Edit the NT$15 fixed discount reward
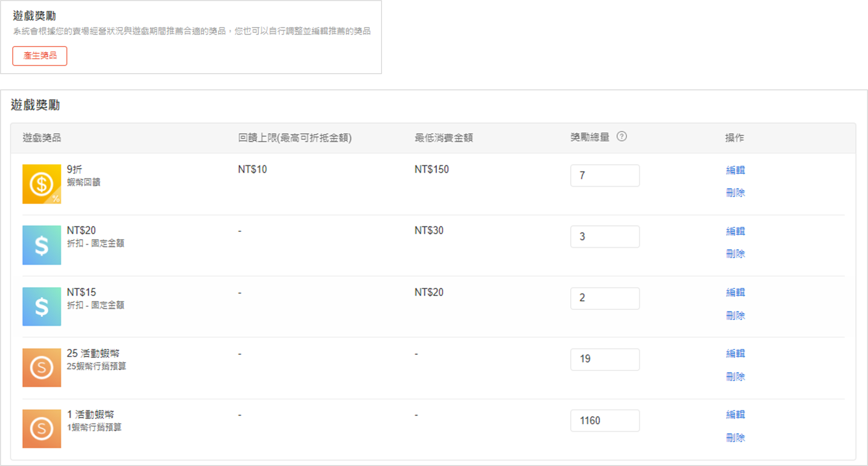This screenshot has height=466, width=868. pos(735,293)
